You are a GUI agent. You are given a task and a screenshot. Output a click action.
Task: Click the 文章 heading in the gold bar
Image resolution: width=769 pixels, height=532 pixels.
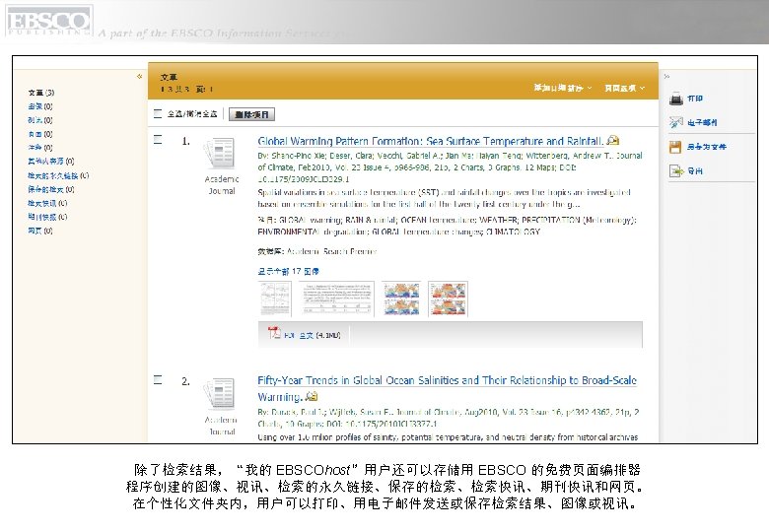coord(169,77)
